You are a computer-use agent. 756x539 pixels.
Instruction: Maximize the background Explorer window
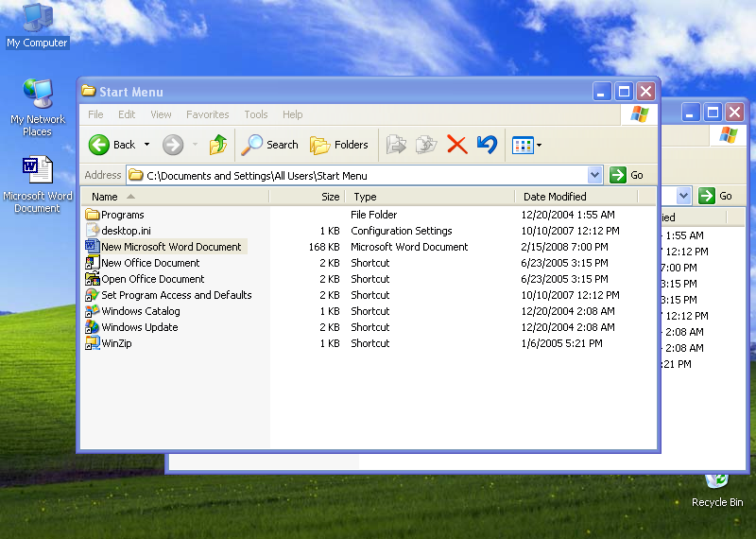[x=713, y=113]
